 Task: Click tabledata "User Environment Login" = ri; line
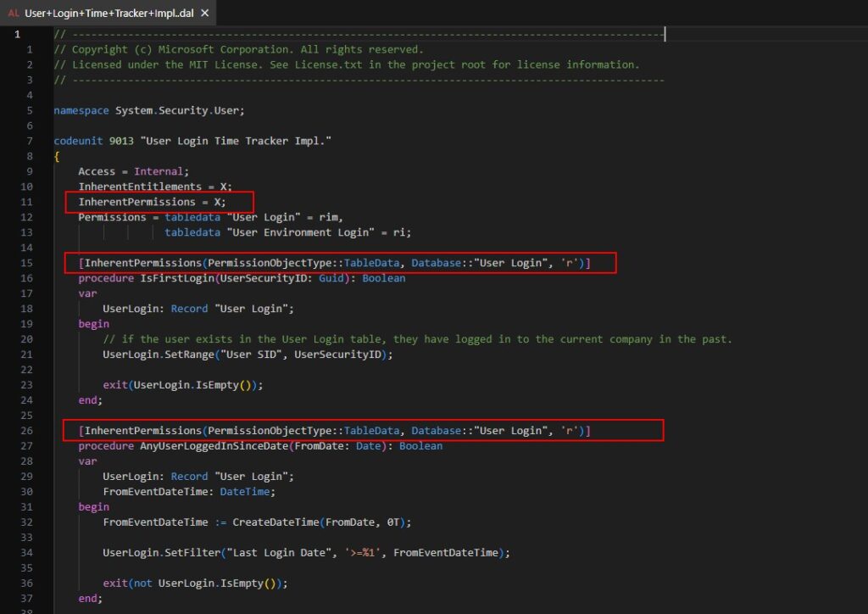click(288, 232)
